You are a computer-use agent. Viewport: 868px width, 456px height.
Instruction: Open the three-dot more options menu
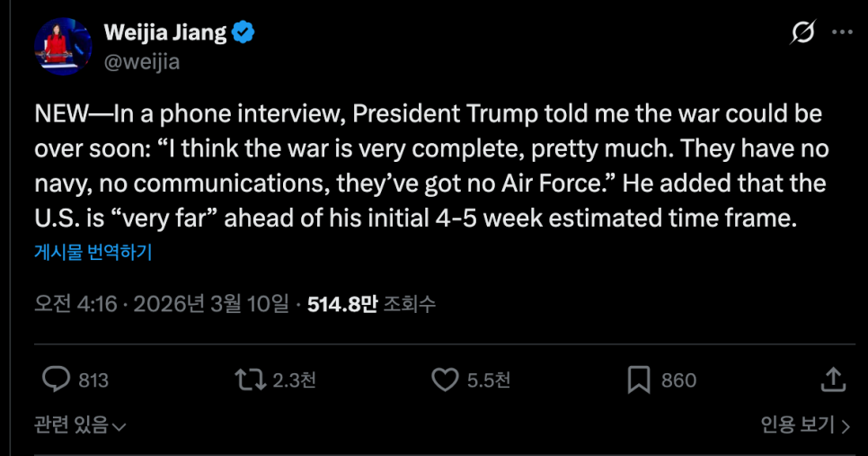pyautogui.click(x=842, y=33)
